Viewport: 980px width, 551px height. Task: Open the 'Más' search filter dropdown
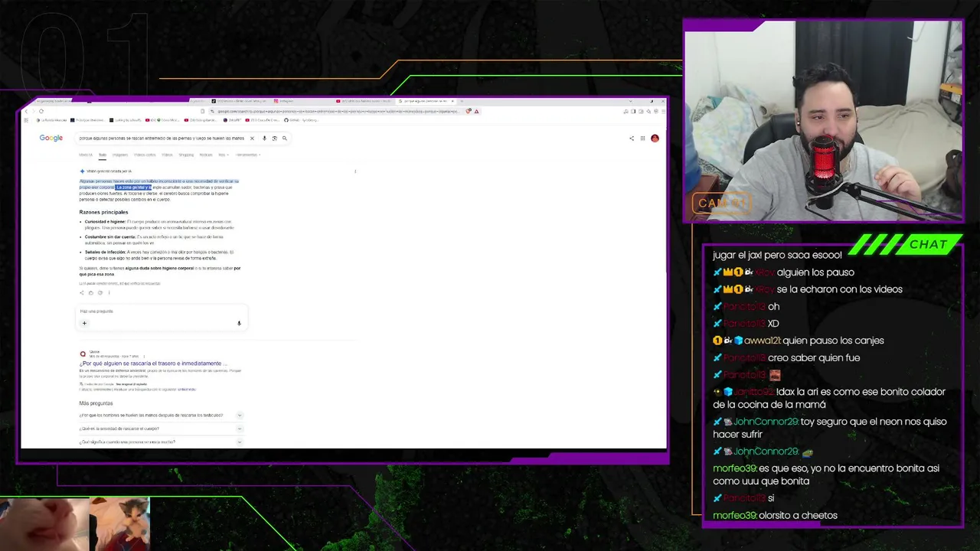pyautogui.click(x=222, y=155)
